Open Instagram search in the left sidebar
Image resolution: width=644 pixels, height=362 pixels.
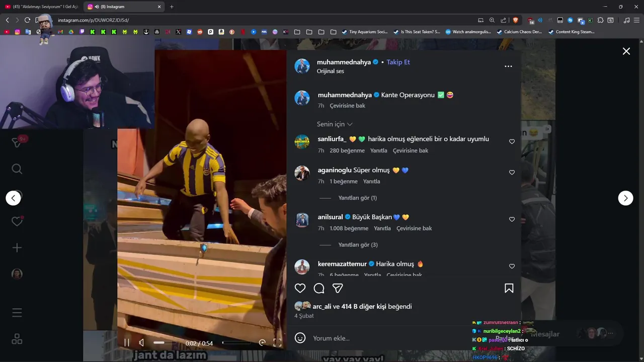(17, 169)
